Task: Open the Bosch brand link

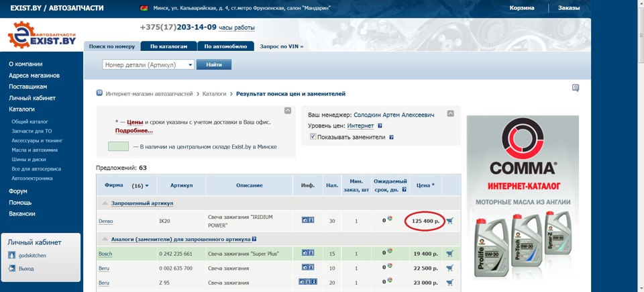Action: (x=105, y=254)
